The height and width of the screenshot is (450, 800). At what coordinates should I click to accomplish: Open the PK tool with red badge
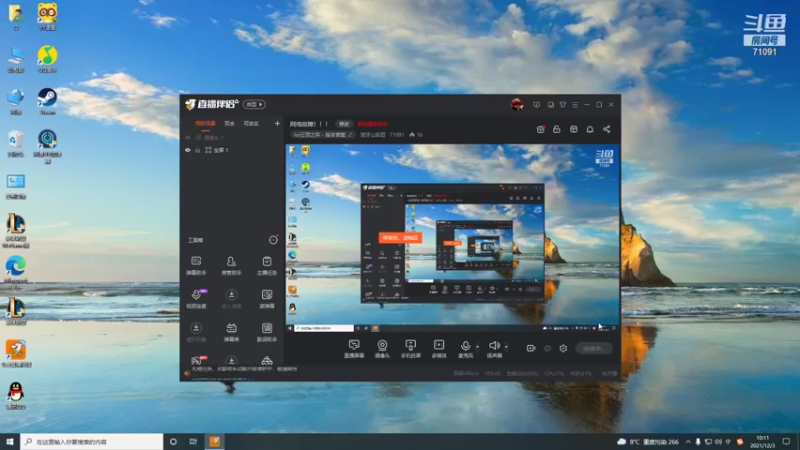pyautogui.click(x=197, y=360)
